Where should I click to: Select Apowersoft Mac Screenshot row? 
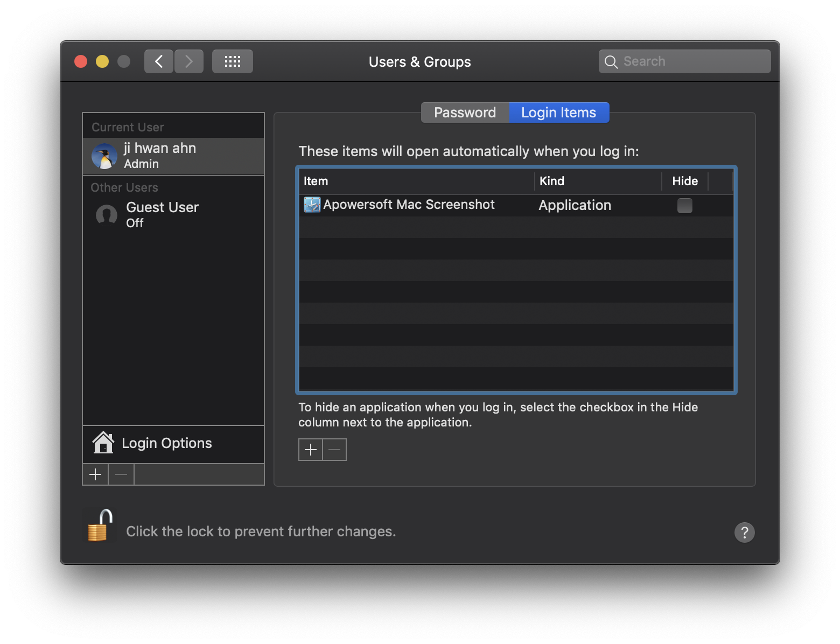click(516, 205)
